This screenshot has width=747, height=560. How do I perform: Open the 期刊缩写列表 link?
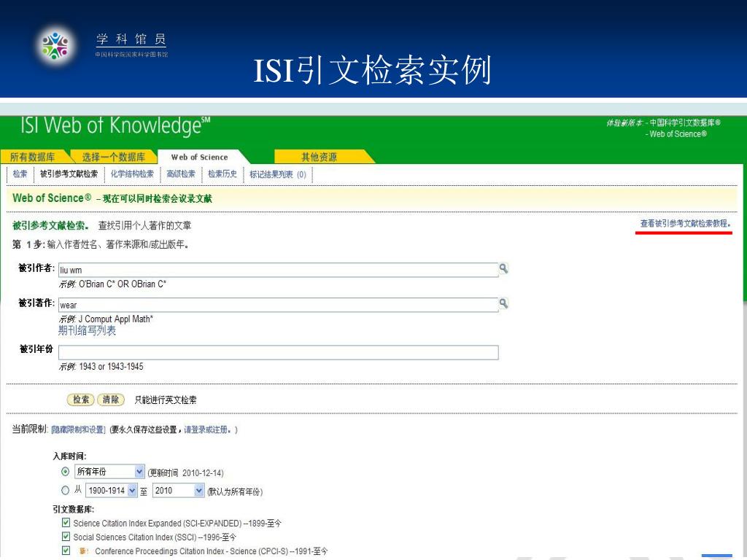(x=88, y=330)
